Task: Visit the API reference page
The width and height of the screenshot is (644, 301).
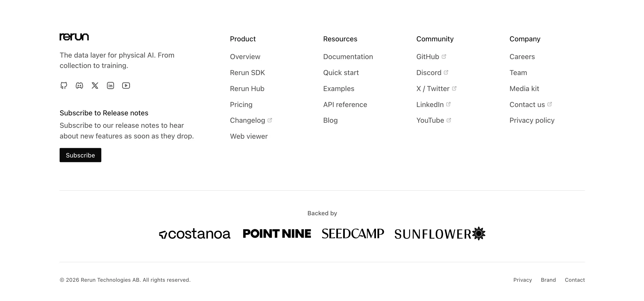Action: coord(345,105)
